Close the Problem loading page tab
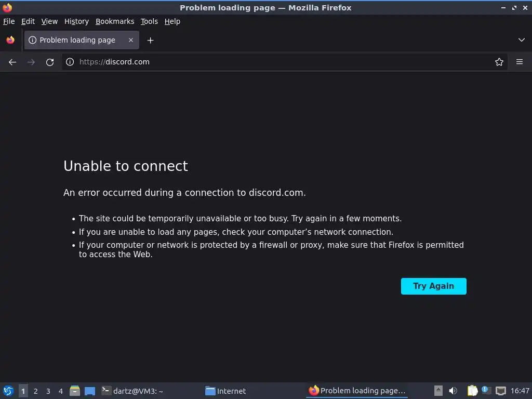Image resolution: width=532 pixels, height=399 pixels. tap(131, 40)
